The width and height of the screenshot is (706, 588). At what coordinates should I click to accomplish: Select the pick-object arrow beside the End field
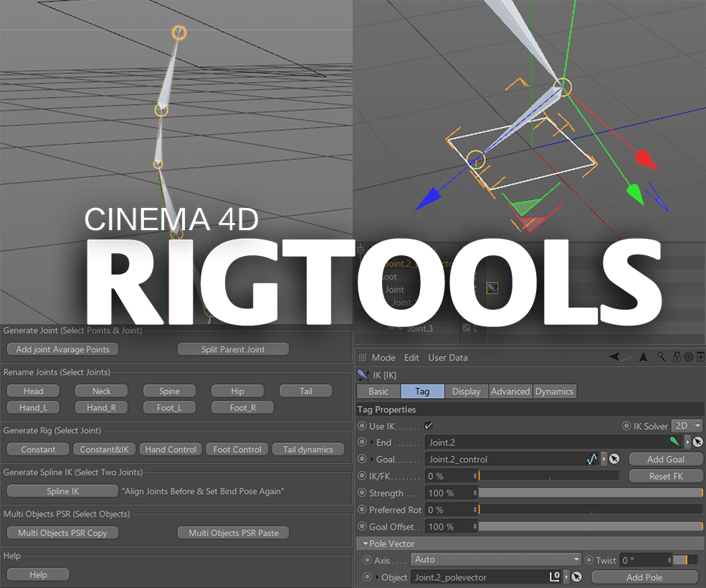point(697,441)
